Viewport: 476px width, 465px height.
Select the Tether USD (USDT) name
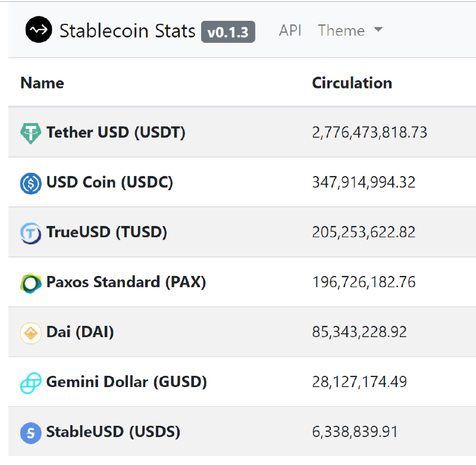(116, 132)
